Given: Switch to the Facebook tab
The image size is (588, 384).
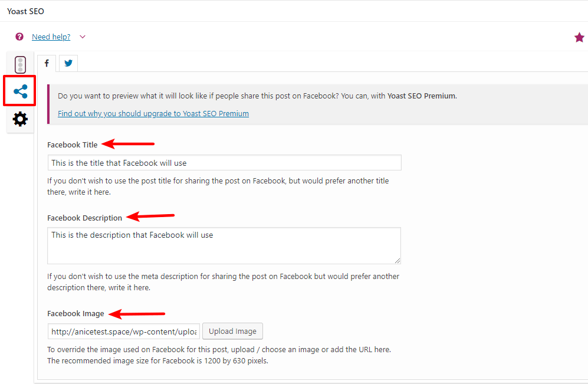Looking at the screenshot, I should click(47, 63).
